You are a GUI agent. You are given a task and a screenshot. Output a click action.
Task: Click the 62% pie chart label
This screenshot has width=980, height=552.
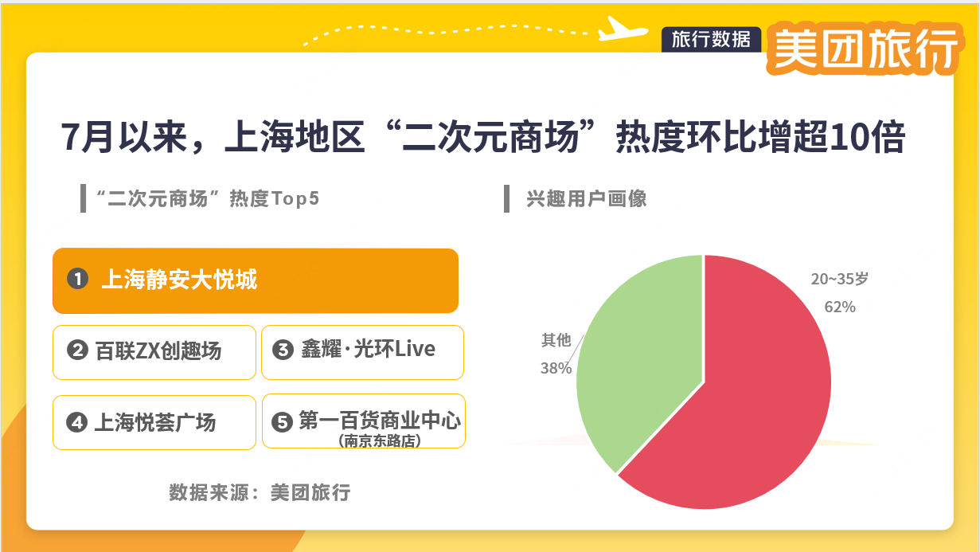pos(840,307)
